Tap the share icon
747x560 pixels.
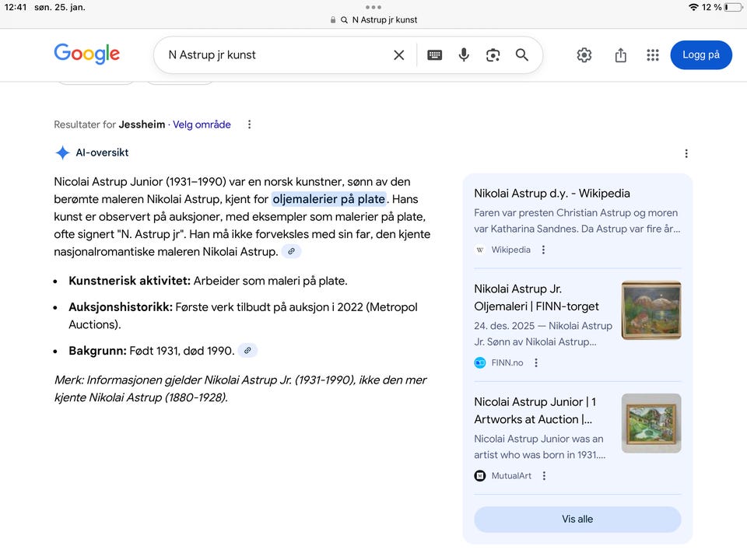pyautogui.click(x=620, y=55)
